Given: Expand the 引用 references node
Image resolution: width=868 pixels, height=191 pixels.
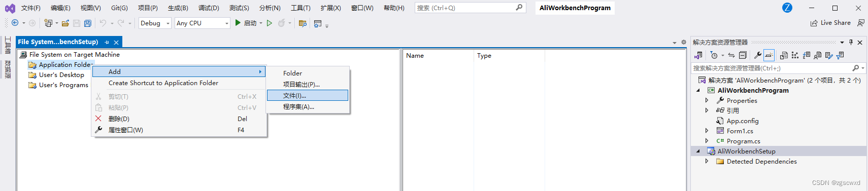Looking at the screenshot, I should pos(707,110).
